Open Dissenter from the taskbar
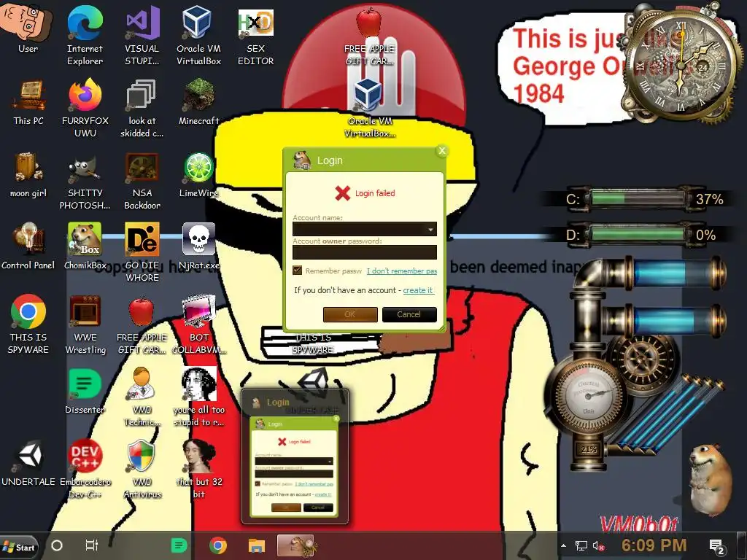Screen dimensions: 747x560 tap(179, 545)
